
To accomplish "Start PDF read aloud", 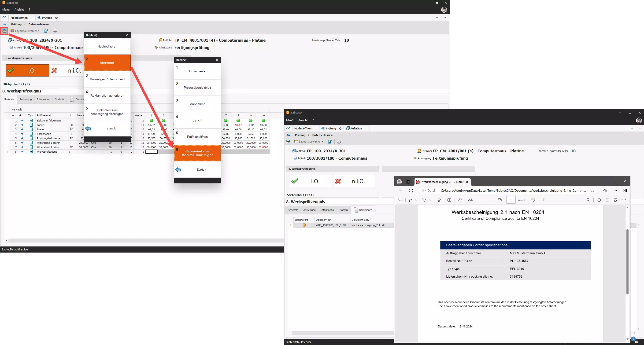I will [x=460, y=200].
